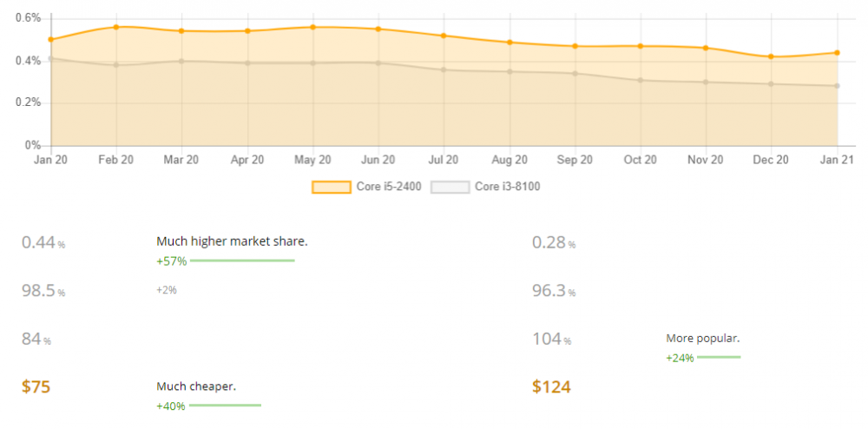Click the 'Much higher market share.' text
The height and width of the screenshot is (429, 868).
pos(232,241)
